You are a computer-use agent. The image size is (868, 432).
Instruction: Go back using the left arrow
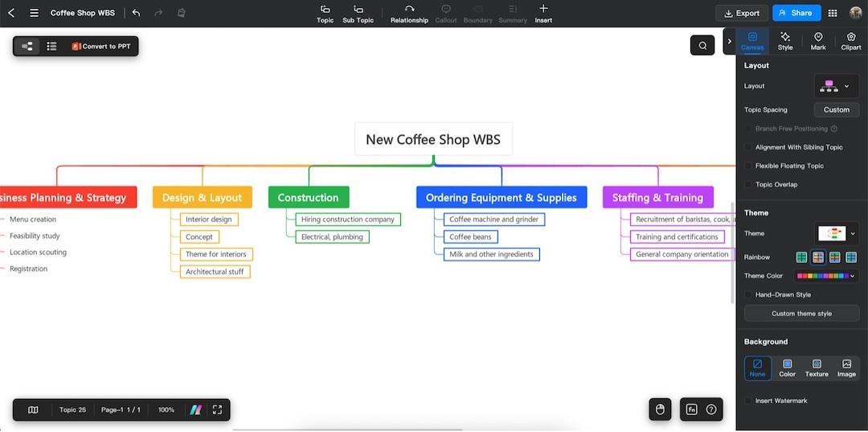(x=11, y=13)
